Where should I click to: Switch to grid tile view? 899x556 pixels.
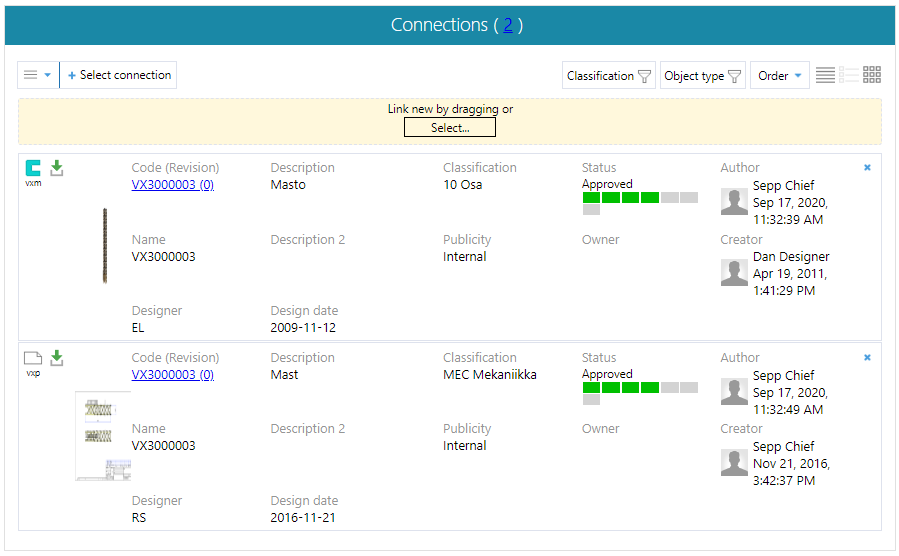coord(872,75)
